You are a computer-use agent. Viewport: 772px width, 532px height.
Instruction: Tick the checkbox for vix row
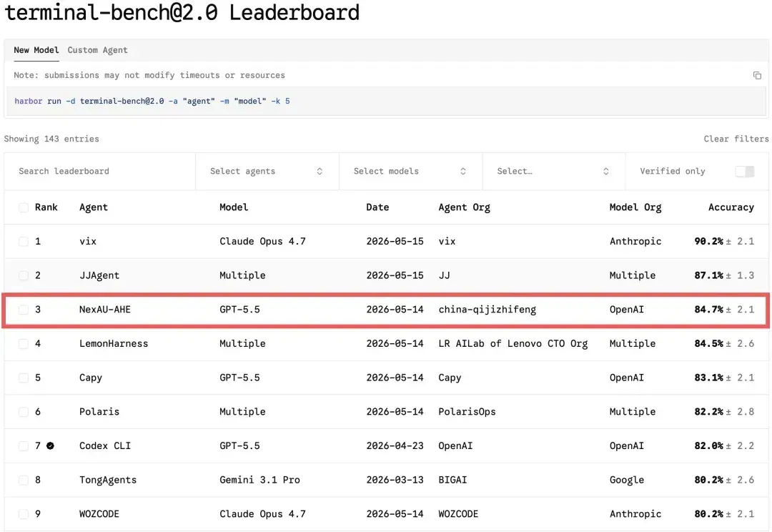point(24,242)
